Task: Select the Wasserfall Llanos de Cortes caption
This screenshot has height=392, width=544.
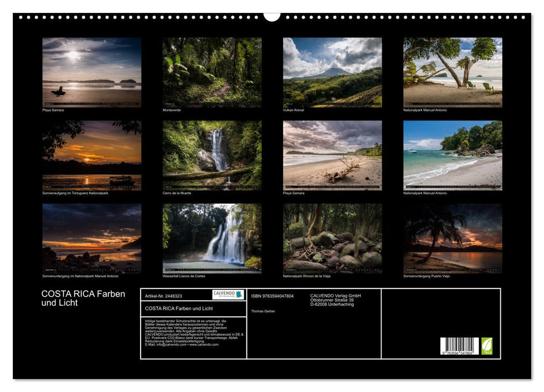Action: pyautogui.click(x=184, y=276)
